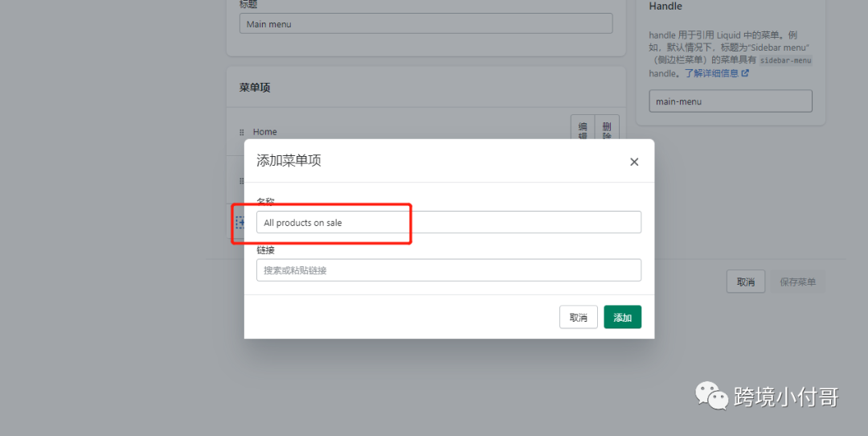Click the Main menu title field
This screenshot has height=436, width=868.
coord(426,24)
